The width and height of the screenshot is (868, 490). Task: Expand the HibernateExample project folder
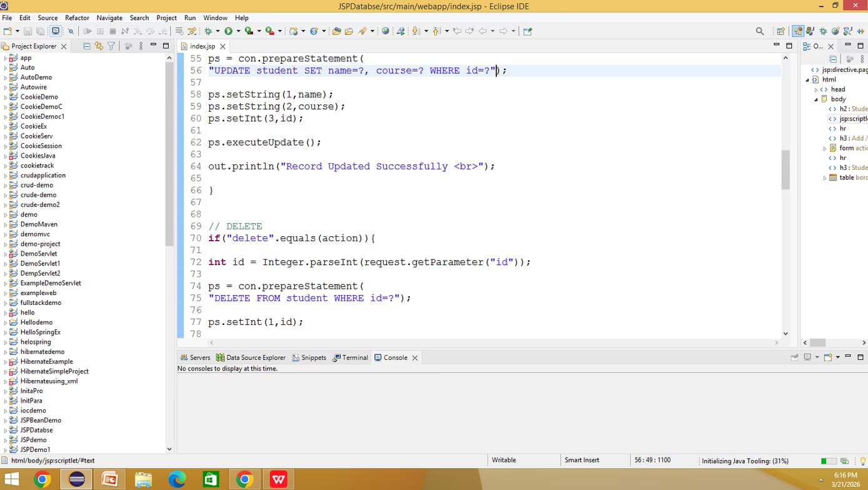[x=6, y=361]
